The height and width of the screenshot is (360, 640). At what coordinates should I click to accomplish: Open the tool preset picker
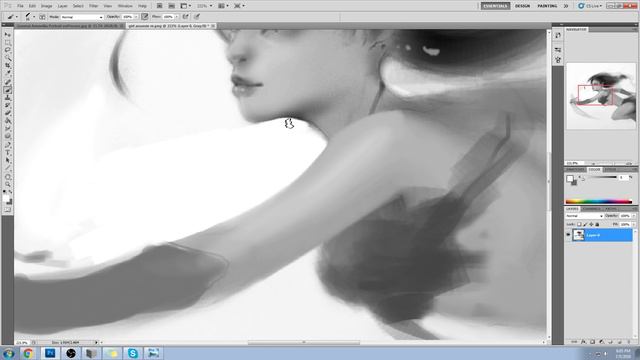pyautogui.click(x=12, y=17)
